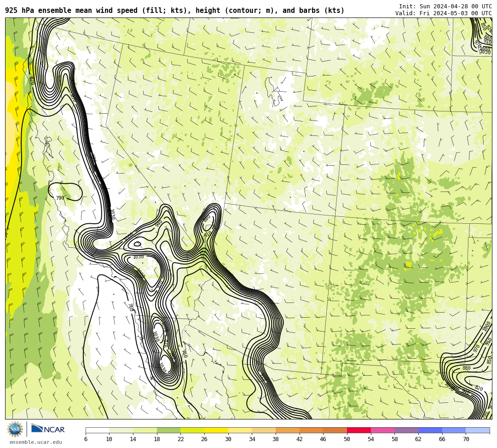The image size is (497, 448).
Task: Click the colorbar tick label 70
Action: pos(466,439)
